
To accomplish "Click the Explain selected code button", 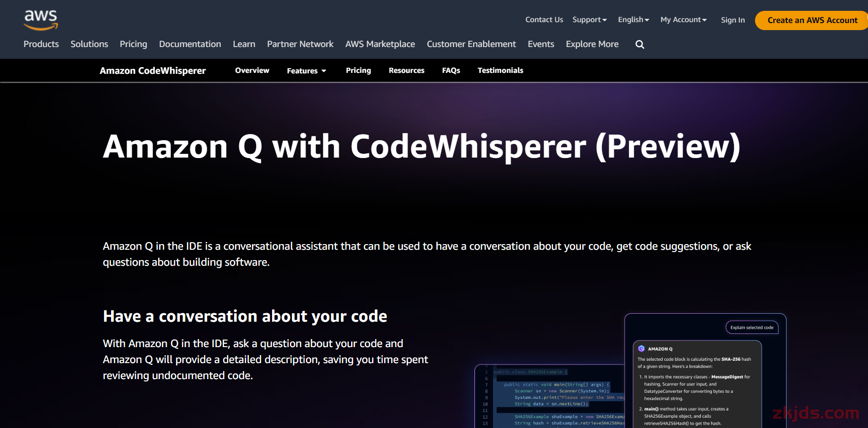I will point(752,327).
